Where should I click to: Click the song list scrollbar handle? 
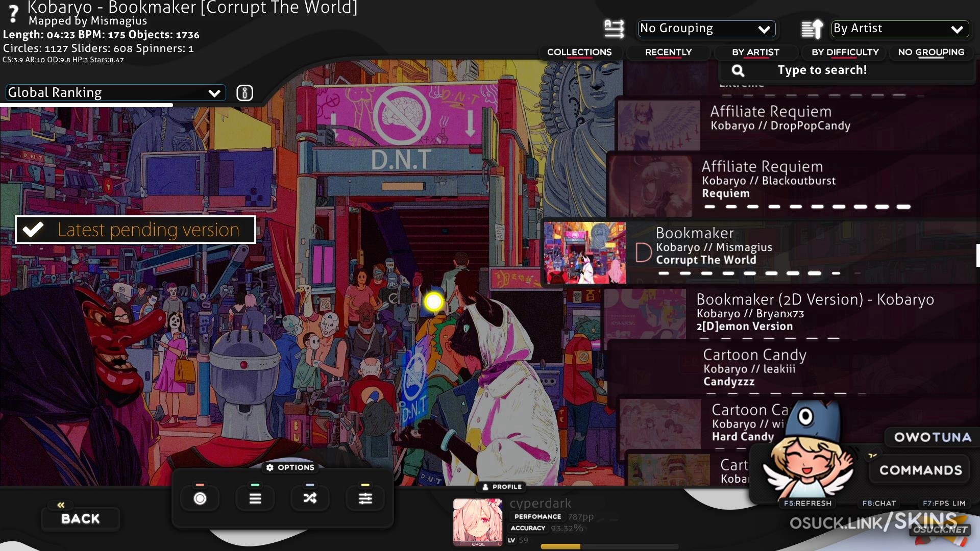(x=977, y=255)
